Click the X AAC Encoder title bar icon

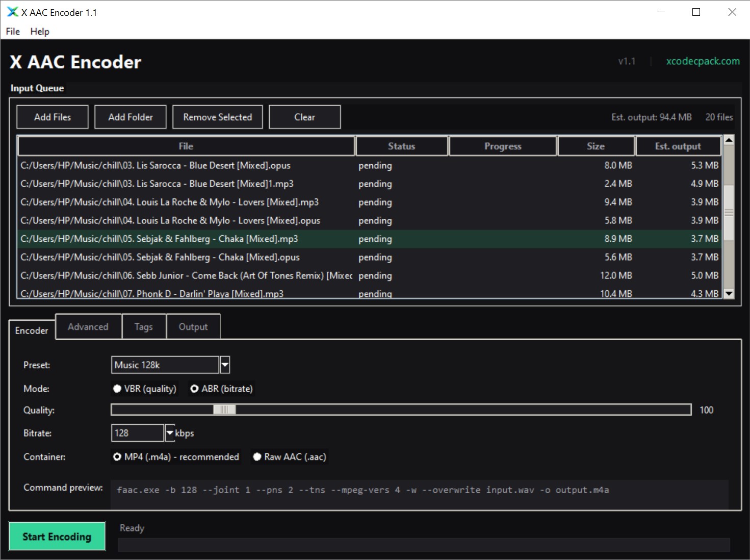pos(12,12)
